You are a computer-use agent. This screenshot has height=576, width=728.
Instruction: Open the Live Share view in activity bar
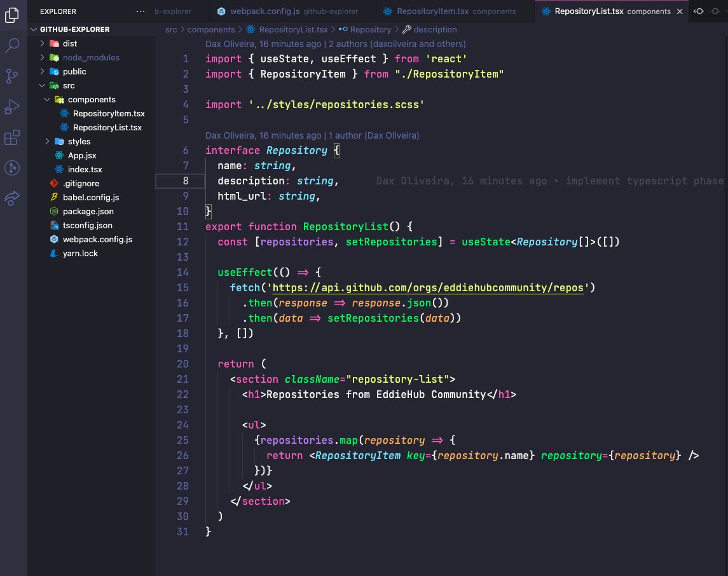tap(11, 198)
